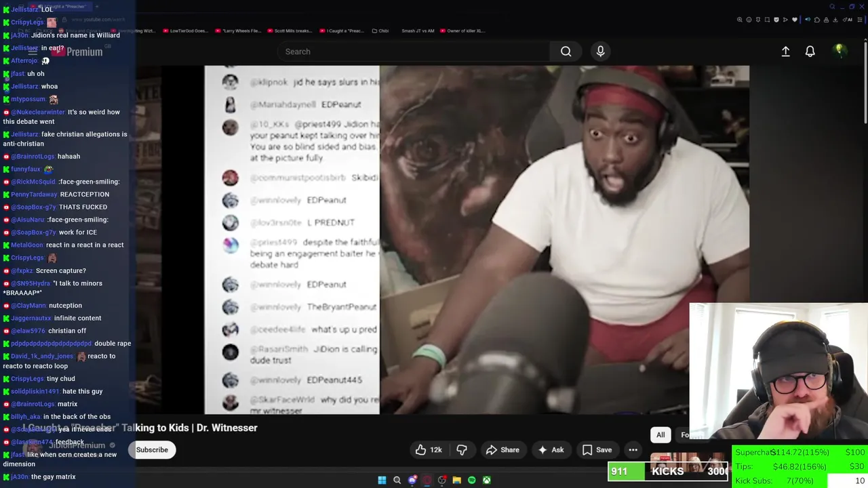Open Windows Start menu
This screenshot has height=488, width=868.
(382, 480)
